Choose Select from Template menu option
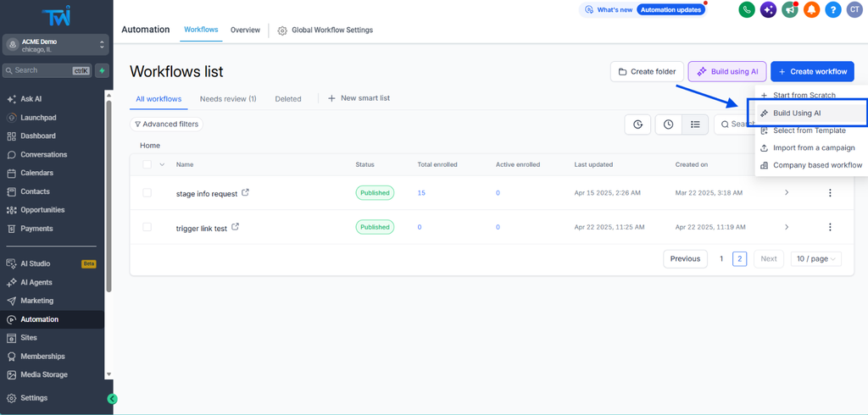Image resolution: width=868 pixels, height=415 pixels. (811, 130)
